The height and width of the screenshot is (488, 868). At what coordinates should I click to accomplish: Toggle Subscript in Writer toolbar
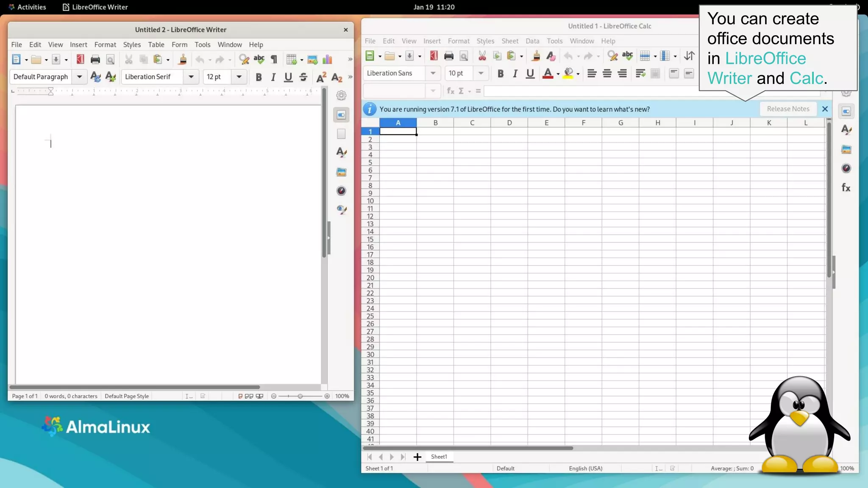(x=337, y=77)
